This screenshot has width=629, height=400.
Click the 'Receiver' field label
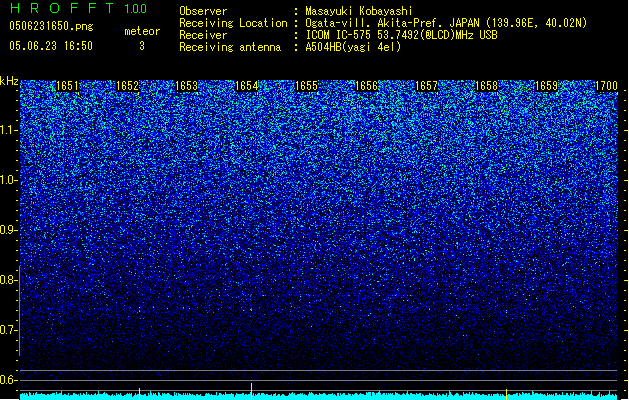point(203,35)
